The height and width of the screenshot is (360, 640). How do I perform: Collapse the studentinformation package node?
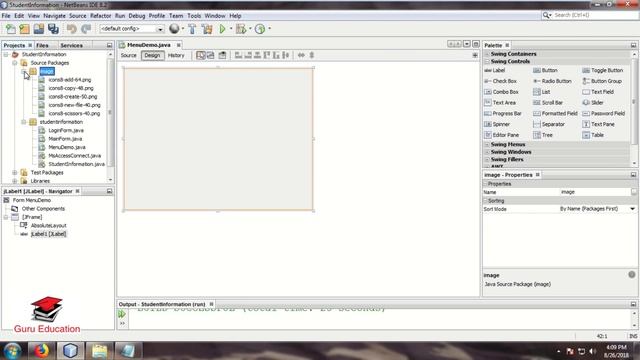click(24, 122)
